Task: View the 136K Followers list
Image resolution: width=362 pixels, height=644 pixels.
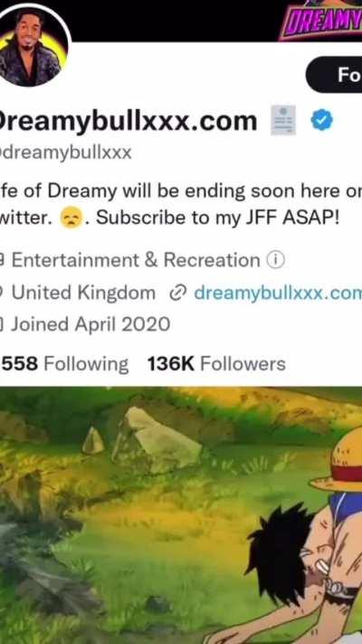Action: click(216, 364)
